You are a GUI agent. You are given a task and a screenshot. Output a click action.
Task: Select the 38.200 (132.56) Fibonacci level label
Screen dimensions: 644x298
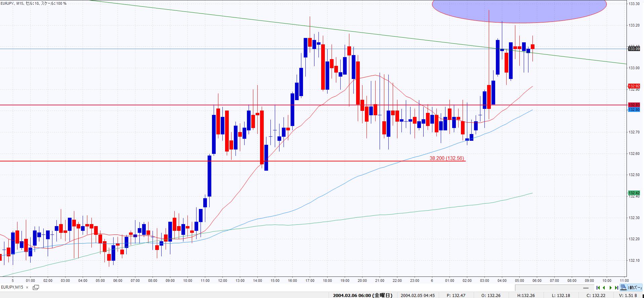click(446, 158)
